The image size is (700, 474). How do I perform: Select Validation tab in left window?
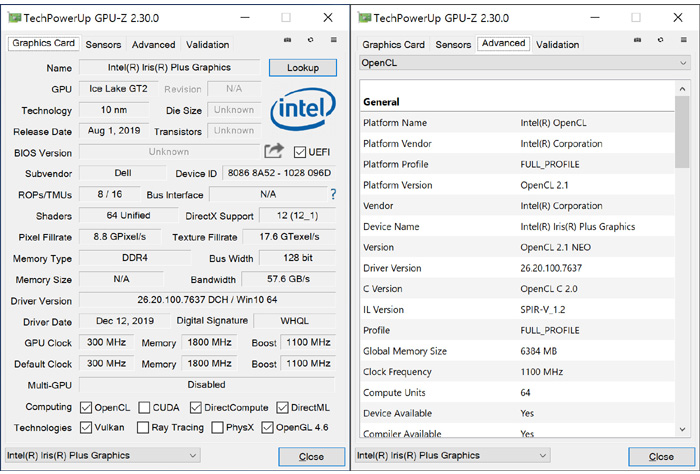pyautogui.click(x=208, y=45)
